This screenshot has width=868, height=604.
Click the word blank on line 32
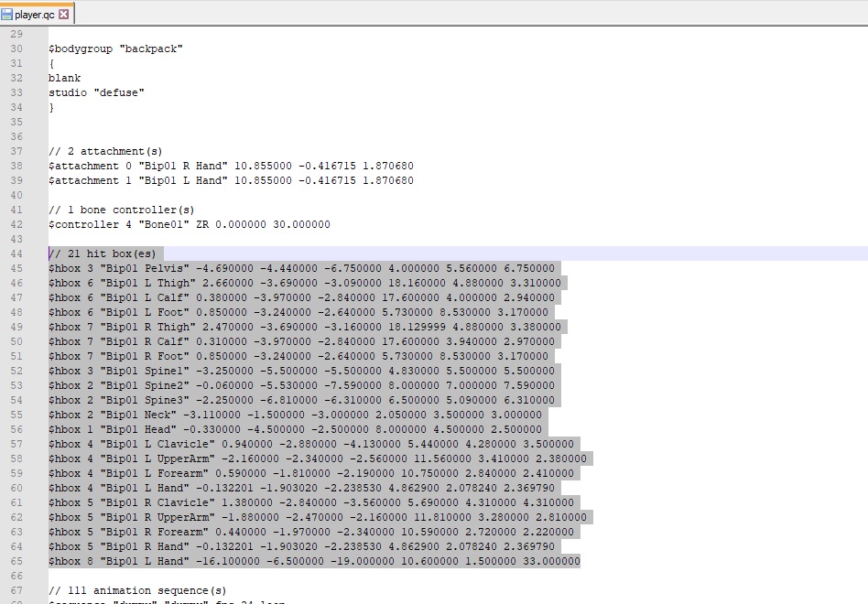65,78
